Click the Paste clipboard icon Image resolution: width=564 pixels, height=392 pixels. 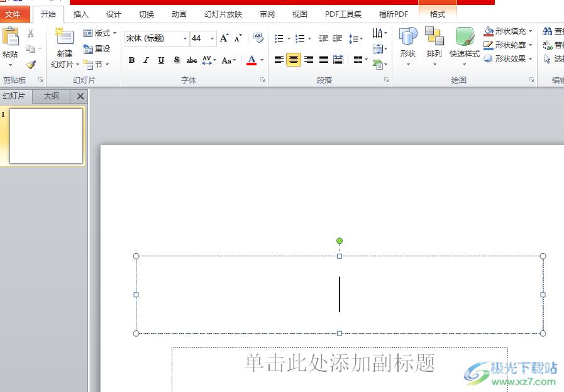10,36
